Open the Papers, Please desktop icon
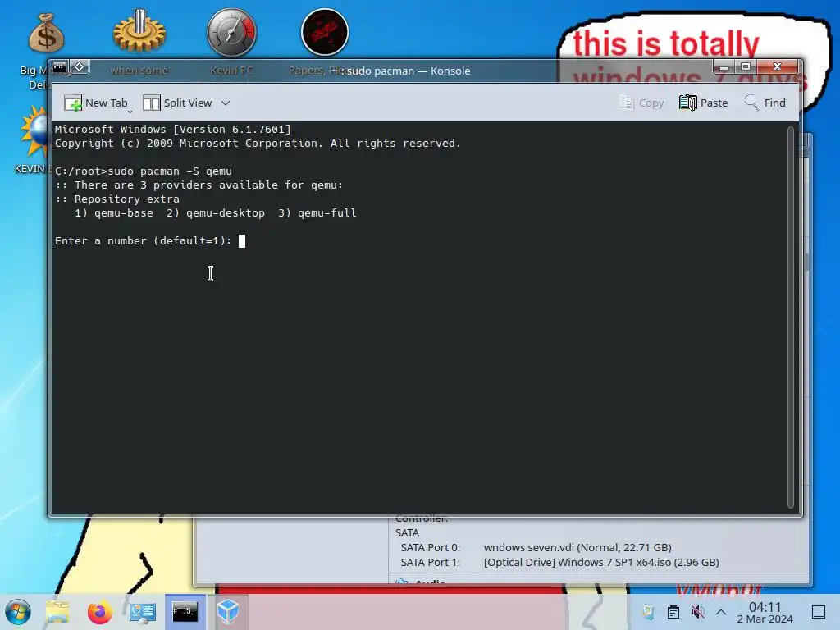Viewport: 840px width, 630px height. coord(325,32)
